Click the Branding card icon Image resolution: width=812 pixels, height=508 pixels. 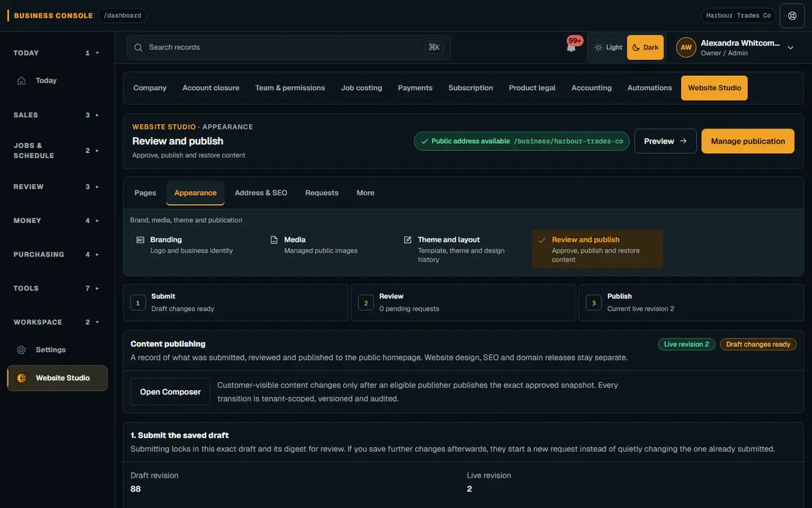(x=141, y=240)
